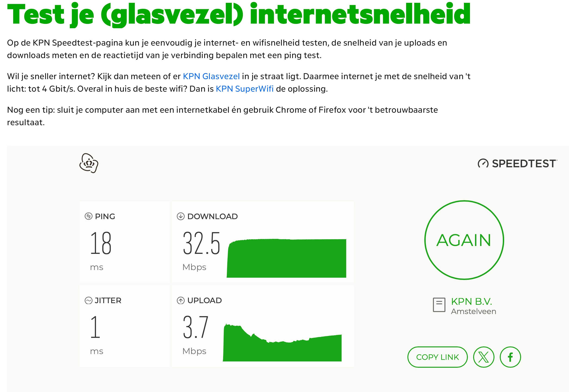Click the Speedtest gauge logo
Viewport: 569px width, 392px height.
point(483,164)
